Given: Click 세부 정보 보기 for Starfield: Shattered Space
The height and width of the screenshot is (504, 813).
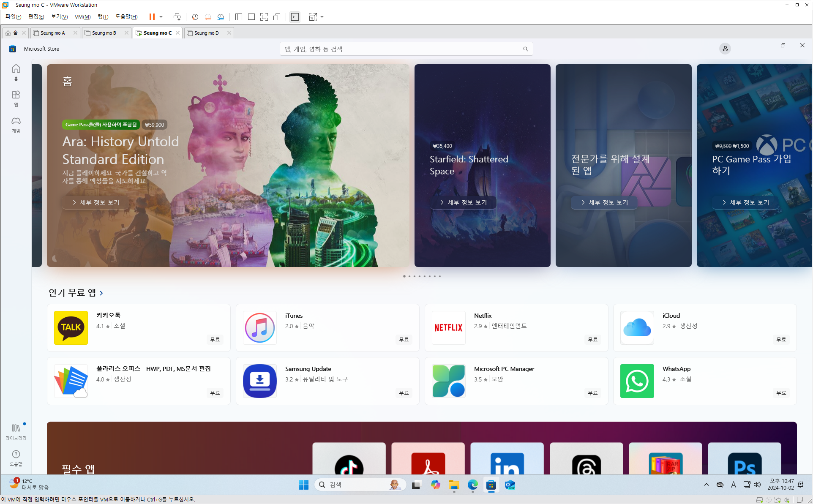Looking at the screenshot, I should [x=463, y=202].
